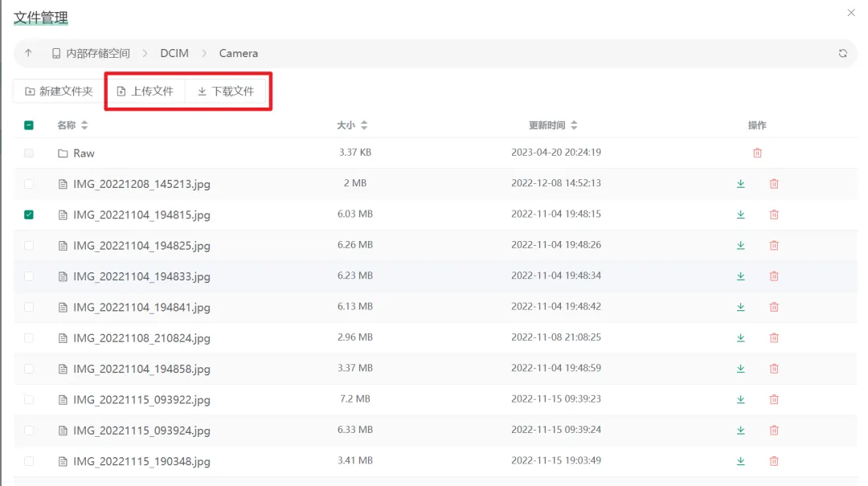
Task: Download IMG_20221115_093922.jpg via download icon
Action: tap(741, 399)
